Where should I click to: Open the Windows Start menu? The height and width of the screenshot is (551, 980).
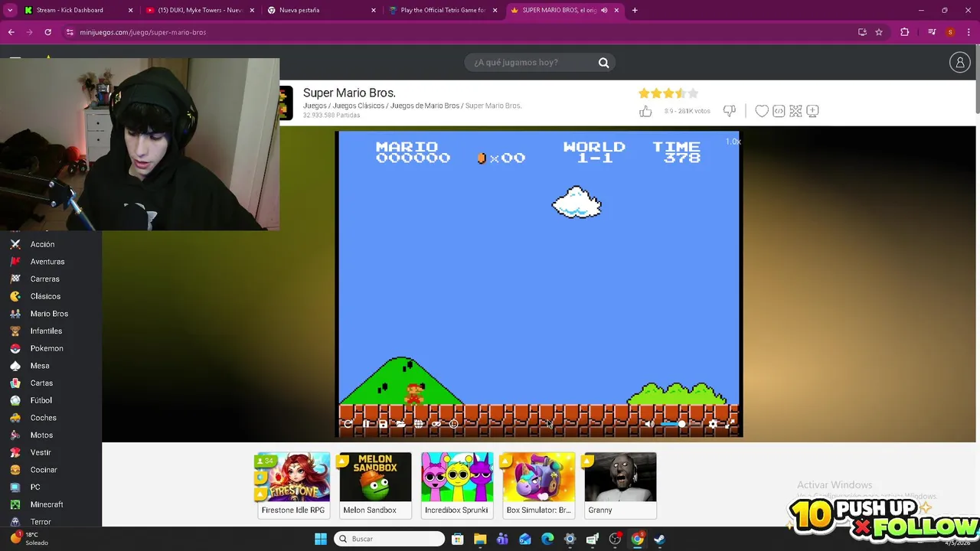[x=321, y=539]
